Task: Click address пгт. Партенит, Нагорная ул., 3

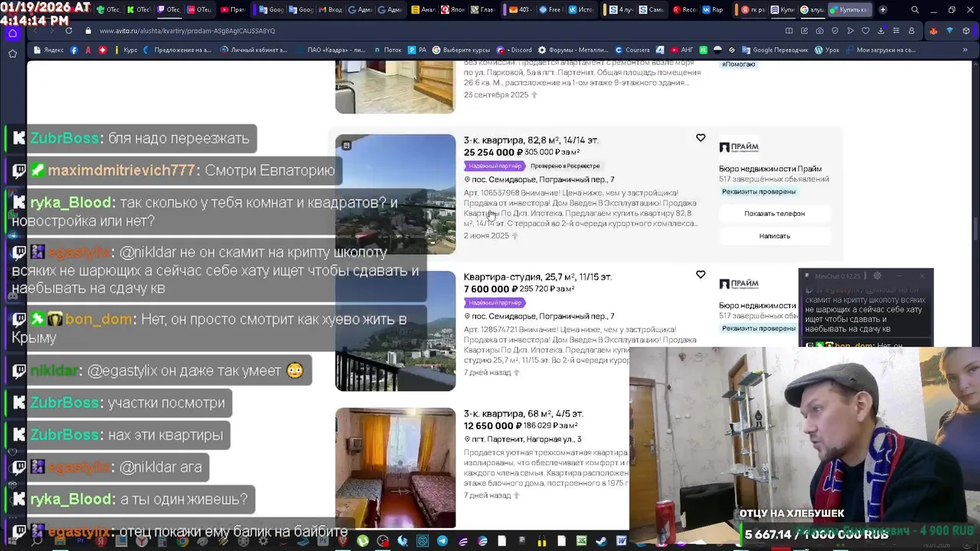Action: [527, 439]
